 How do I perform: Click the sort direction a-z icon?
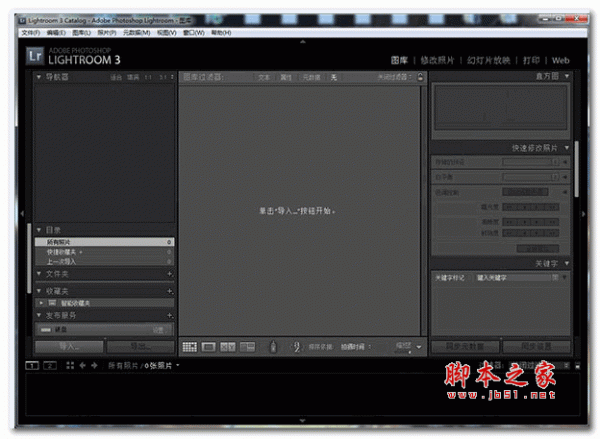coord(296,347)
